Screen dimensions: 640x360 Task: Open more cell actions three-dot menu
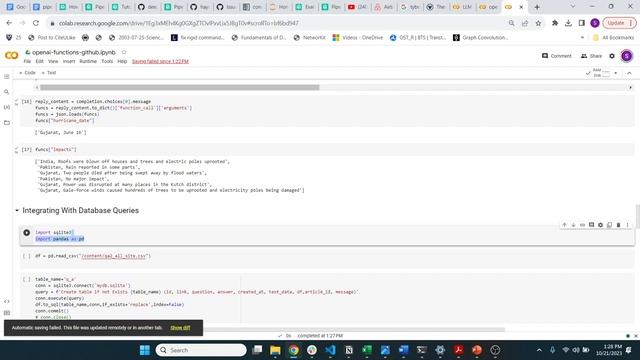point(627,225)
